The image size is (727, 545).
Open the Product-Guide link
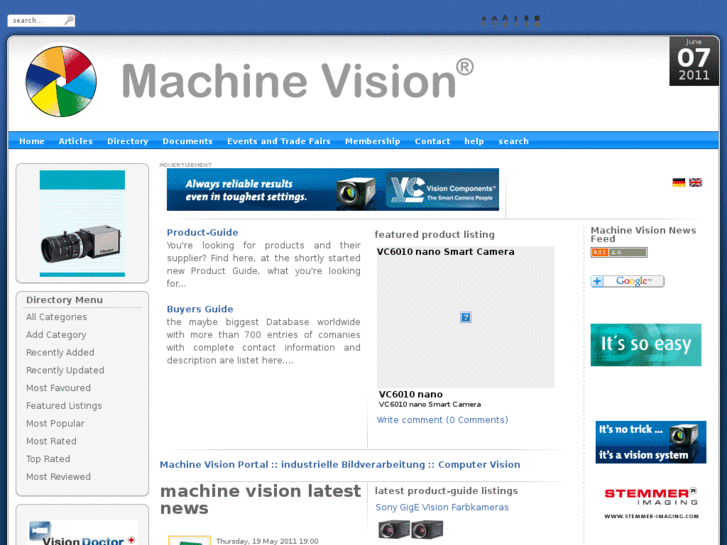pyautogui.click(x=202, y=232)
